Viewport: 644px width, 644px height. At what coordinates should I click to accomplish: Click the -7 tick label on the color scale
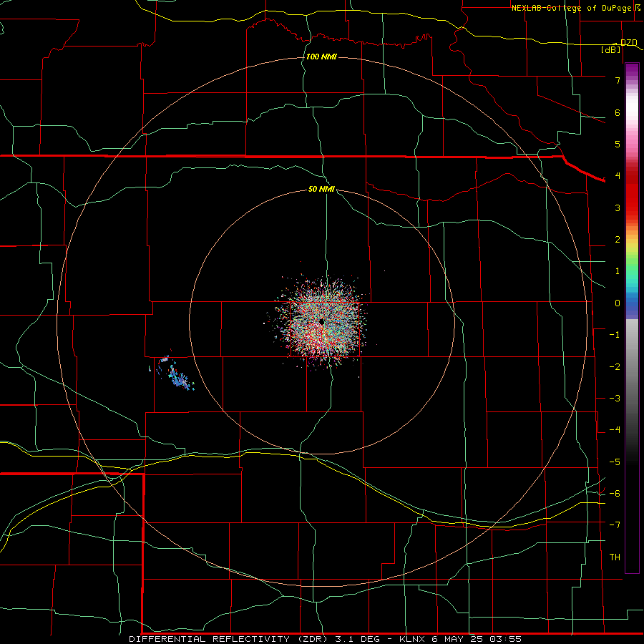tap(615, 525)
